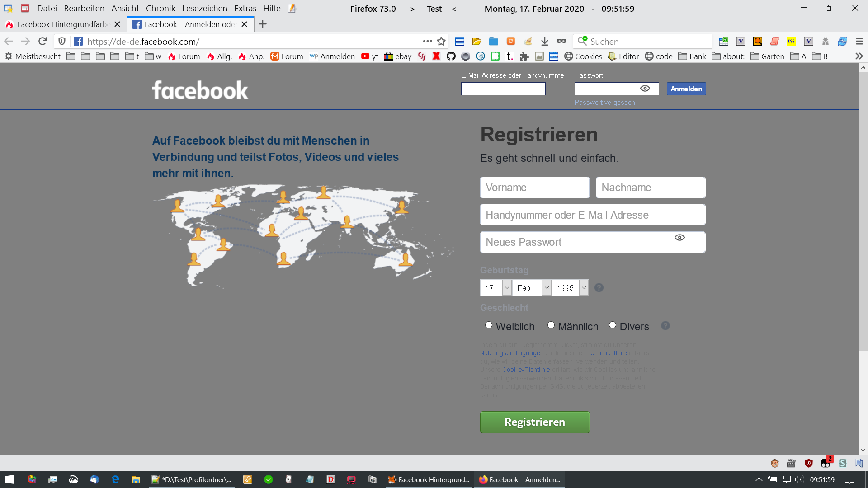868x488 pixels.
Task: Open the birth year dropdown showing 1995
Action: click(571, 288)
